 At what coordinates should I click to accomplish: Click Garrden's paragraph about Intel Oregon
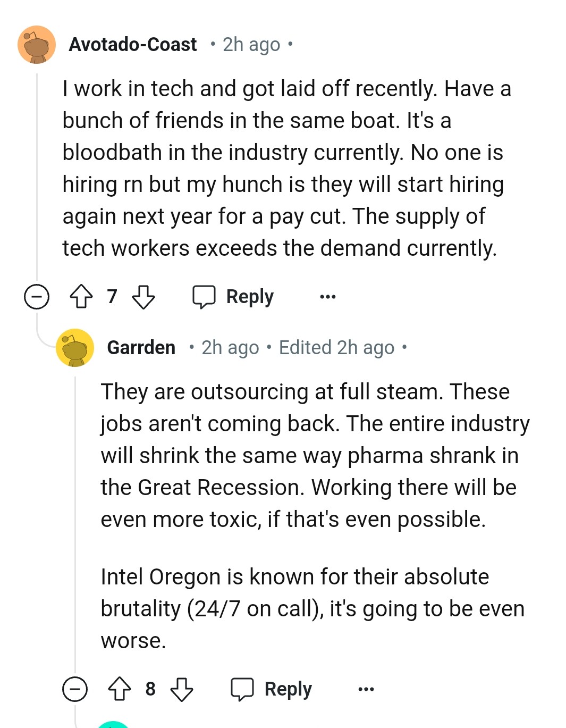[x=312, y=608]
